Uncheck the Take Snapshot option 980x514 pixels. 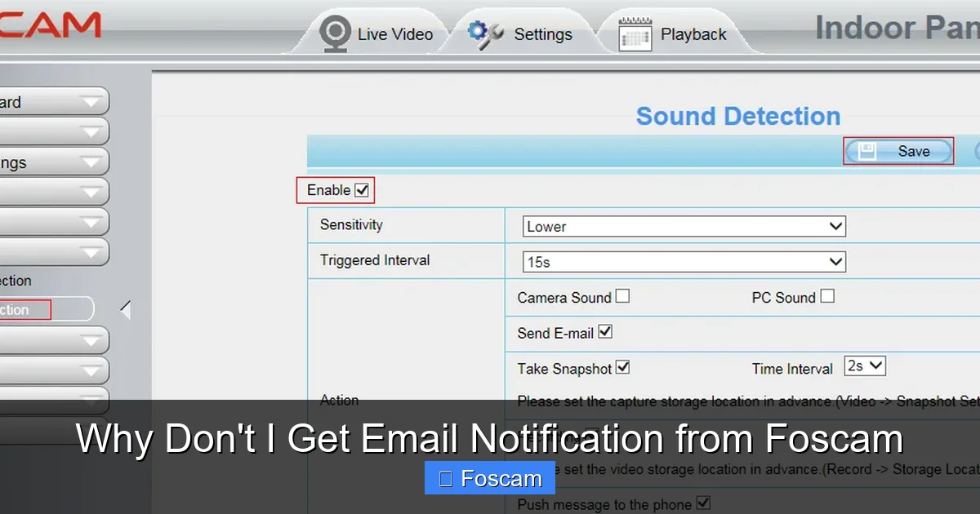[x=623, y=367]
